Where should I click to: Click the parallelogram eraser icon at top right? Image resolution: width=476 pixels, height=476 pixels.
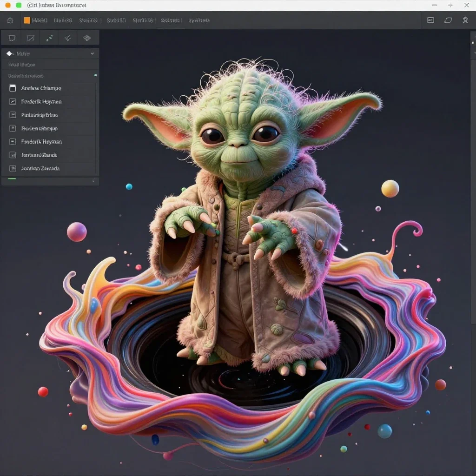click(448, 20)
